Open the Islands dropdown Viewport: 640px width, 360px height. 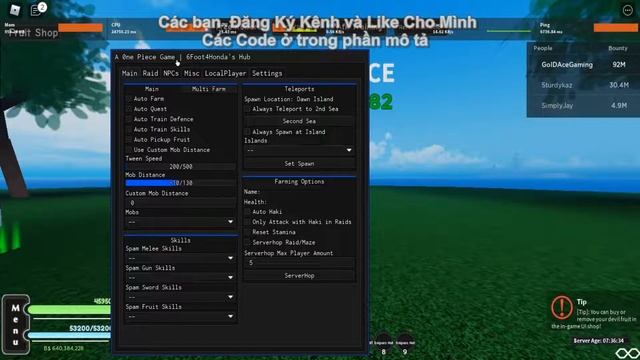[299, 150]
